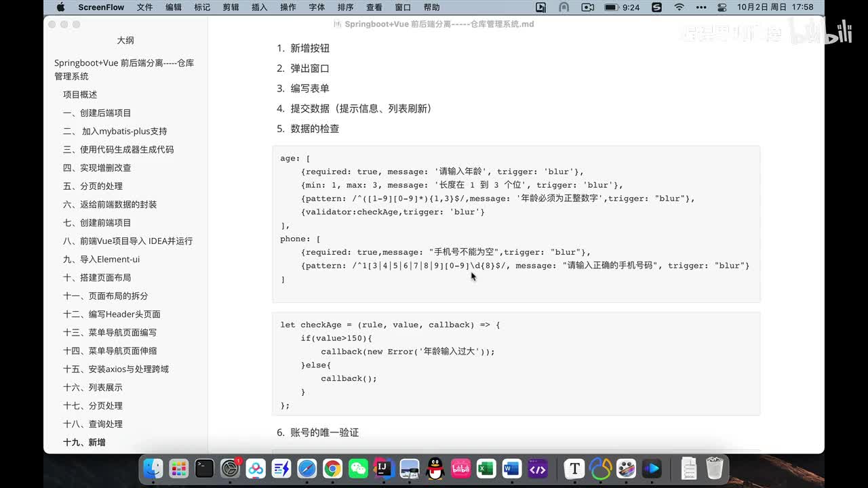Jump to 七、创建前端项目 in outline

[x=97, y=223]
